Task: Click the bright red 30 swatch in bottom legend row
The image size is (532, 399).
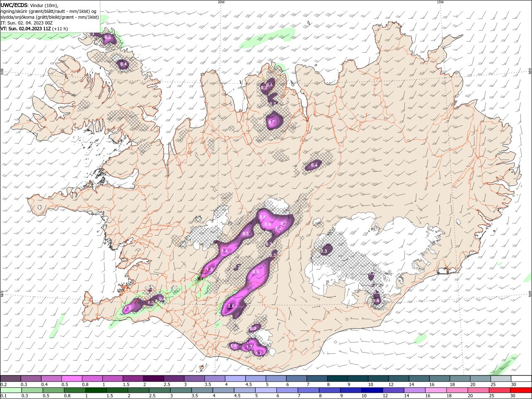Action: pos(521,390)
